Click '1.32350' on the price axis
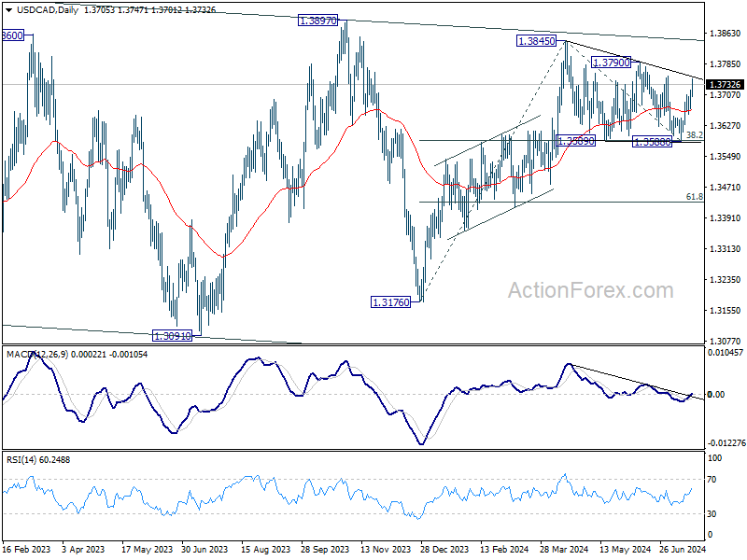Image resolution: width=747 pixels, height=560 pixels. pos(726,279)
